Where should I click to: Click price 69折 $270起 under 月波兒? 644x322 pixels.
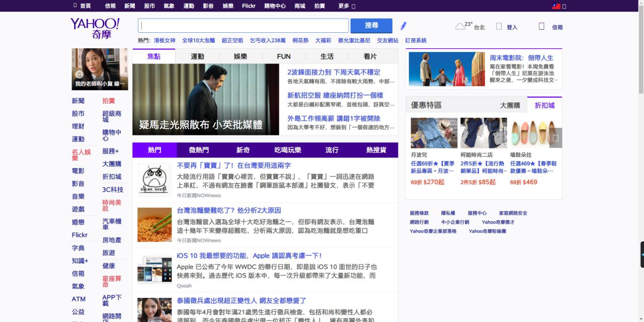click(428, 182)
